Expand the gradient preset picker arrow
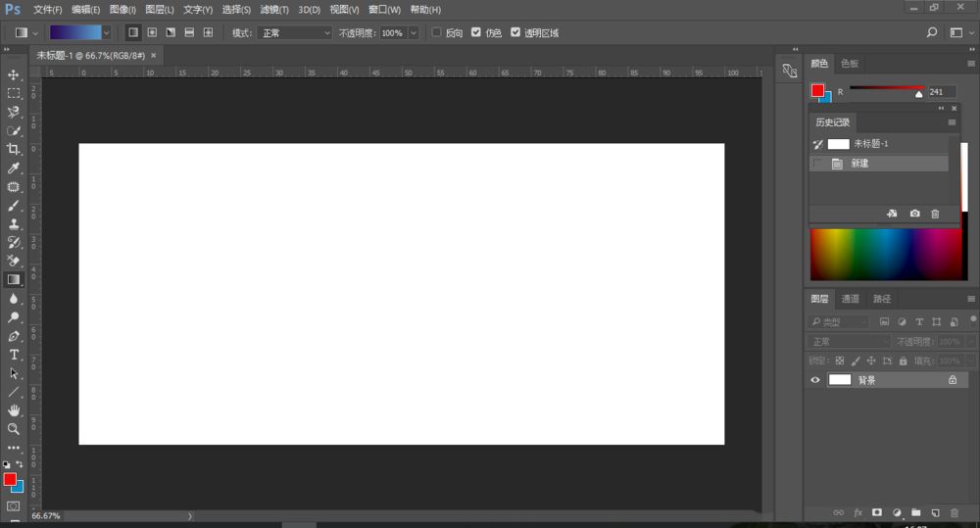The width and height of the screenshot is (980, 528). click(106, 32)
